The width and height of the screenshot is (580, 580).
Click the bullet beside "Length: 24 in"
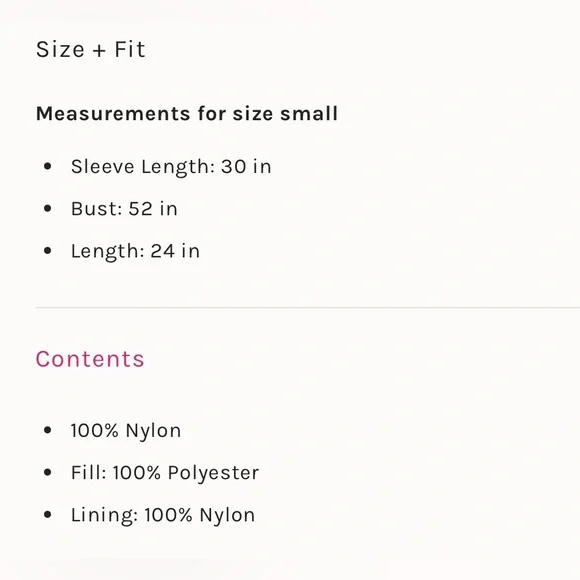pyautogui.click(x=47, y=251)
